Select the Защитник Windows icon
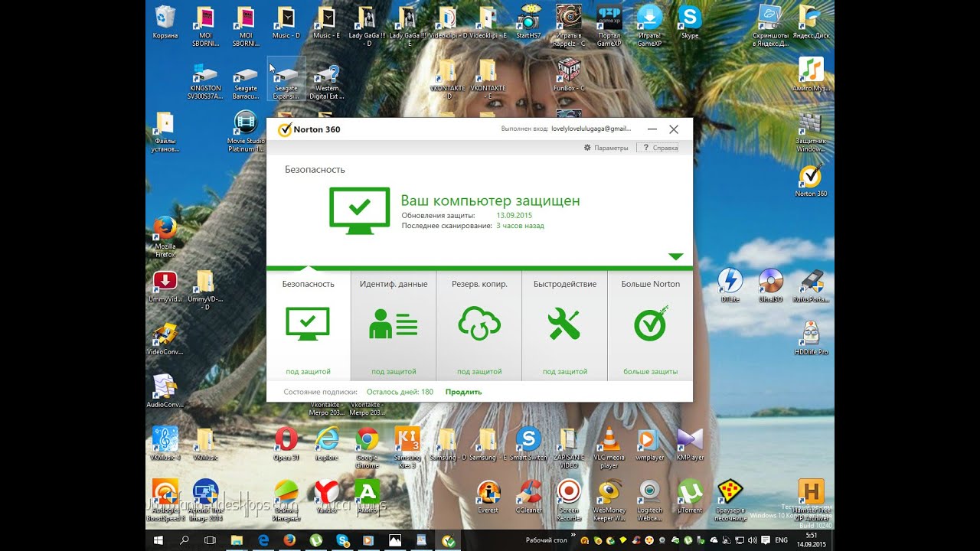The image size is (980, 551). point(810,132)
